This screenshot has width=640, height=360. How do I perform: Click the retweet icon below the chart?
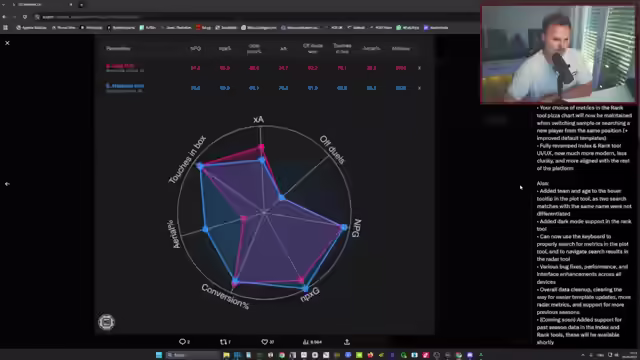[223, 342]
